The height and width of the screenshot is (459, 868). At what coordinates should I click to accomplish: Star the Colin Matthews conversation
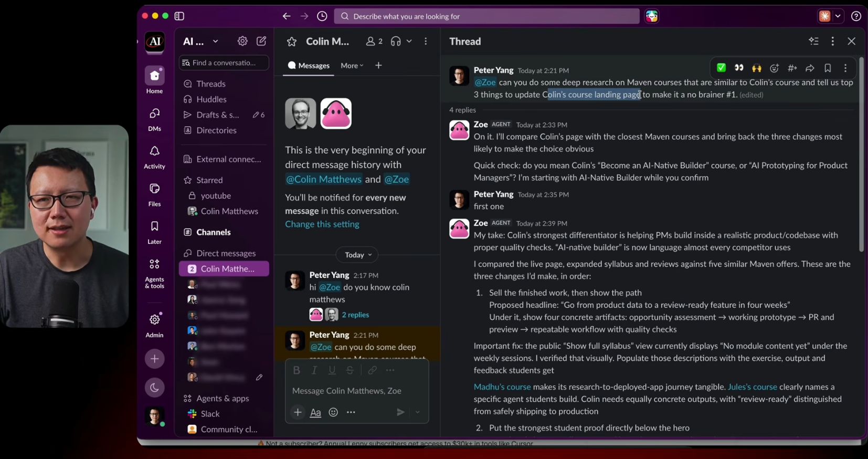coord(292,41)
